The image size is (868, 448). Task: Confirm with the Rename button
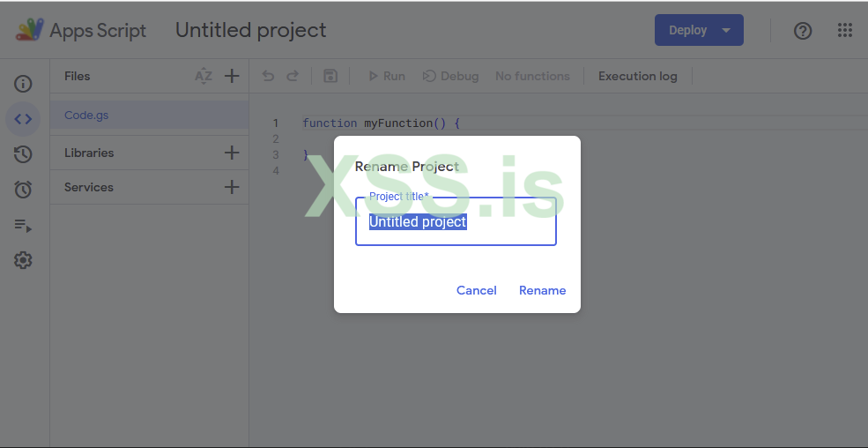pyautogui.click(x=542, y=290)
